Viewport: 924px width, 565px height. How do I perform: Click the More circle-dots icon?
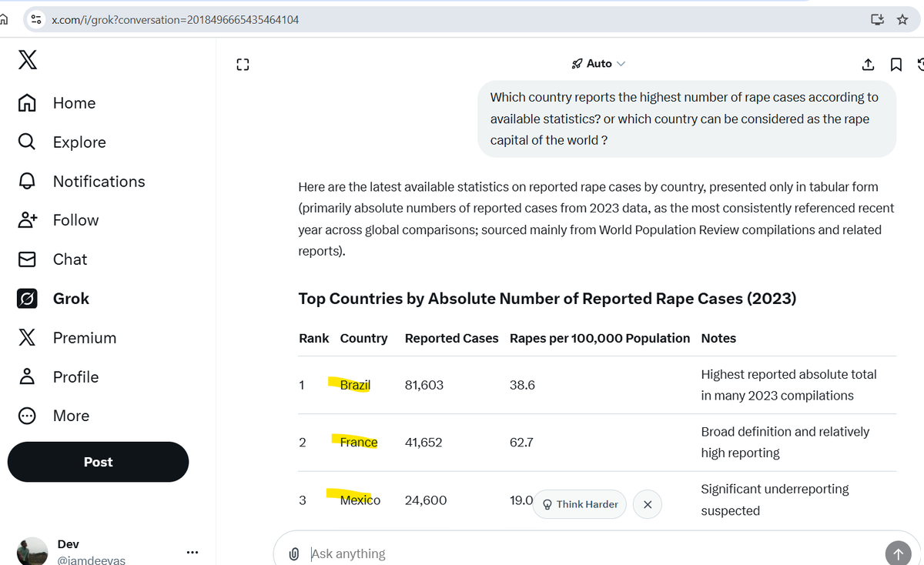[x=27, y=416]
